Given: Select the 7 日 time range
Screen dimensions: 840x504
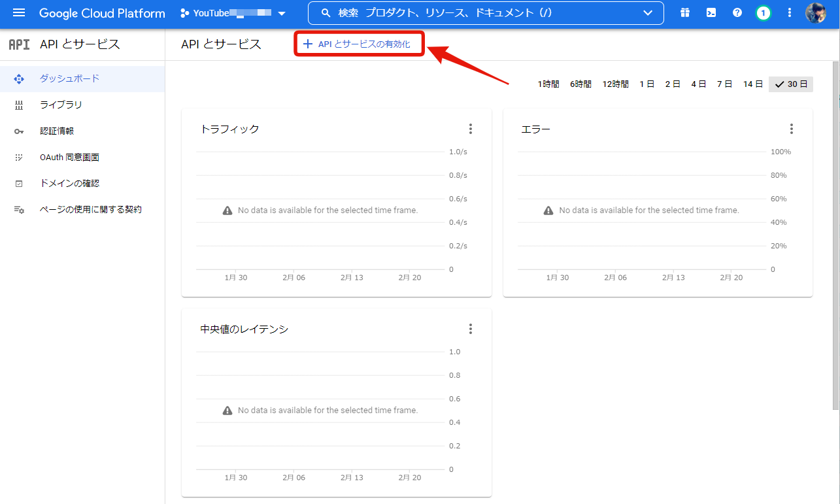Looking at the screenshot, I should click(724, 84).
